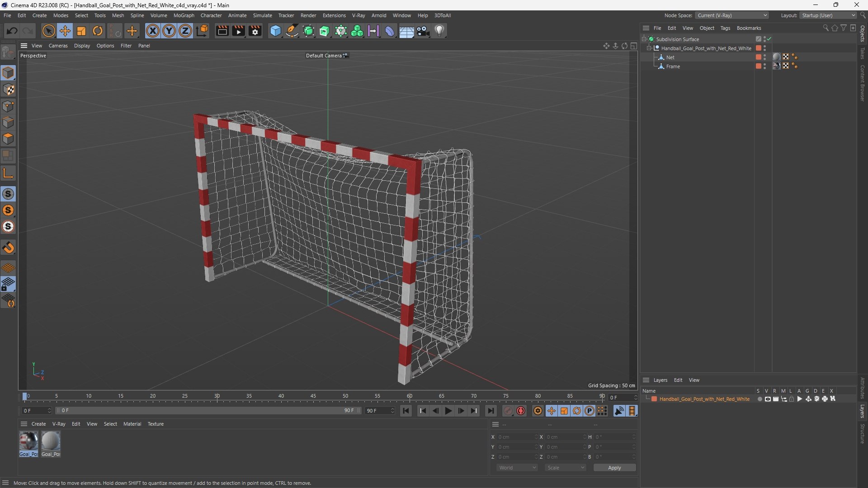This screenshot has width=868, height=488.
Task: Add a Light object using the bulb icon
Action: click(x=439, y=31)
